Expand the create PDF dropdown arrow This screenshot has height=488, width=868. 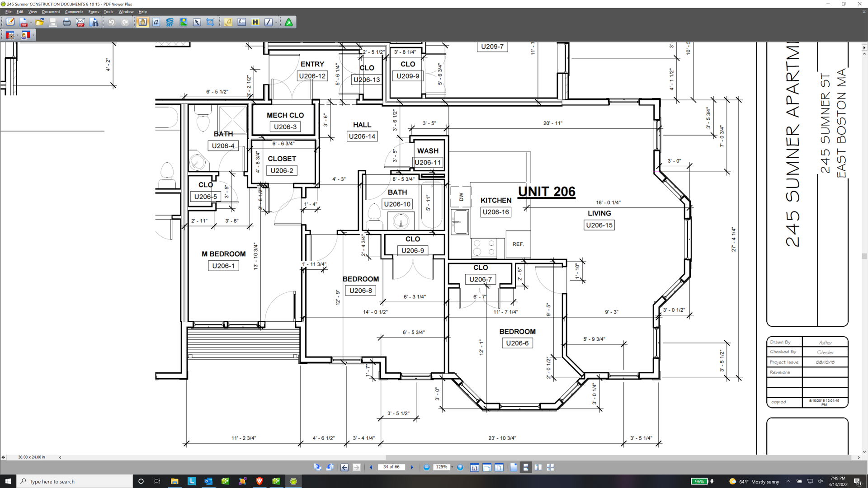click(x=31, y=22)
